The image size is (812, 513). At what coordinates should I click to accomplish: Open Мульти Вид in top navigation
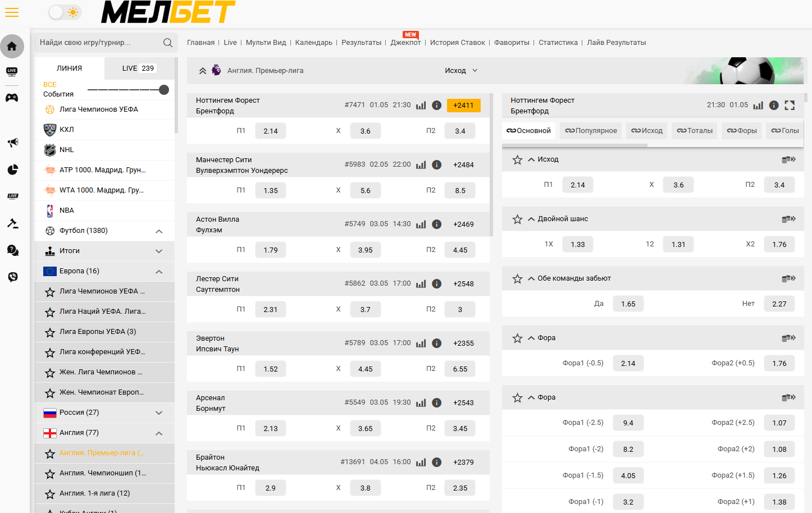point(266,43)
